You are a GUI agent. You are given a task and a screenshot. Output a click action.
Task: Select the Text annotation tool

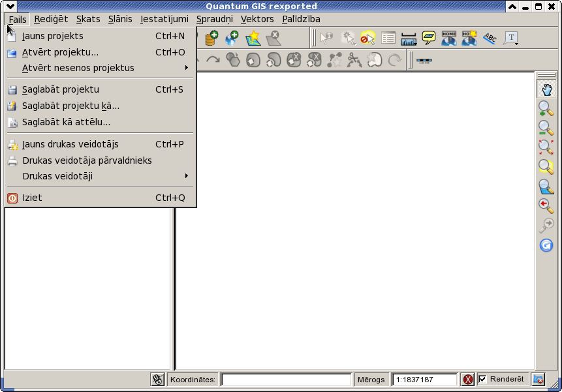coord(510,38)
